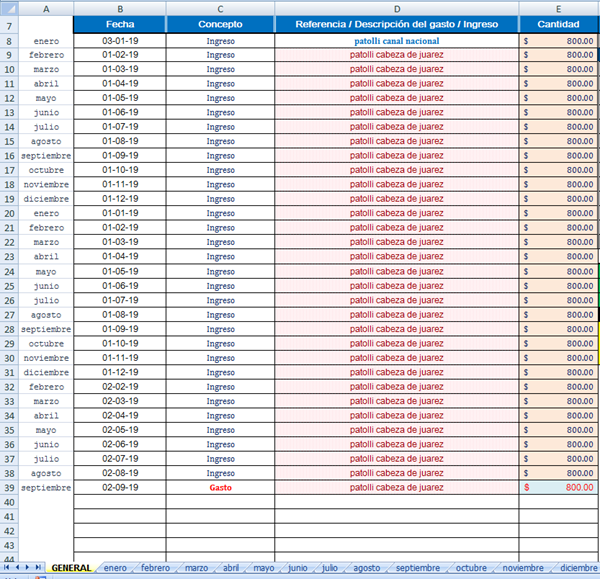600x579 pixels.
Task: Click last-sheet navigation arrow
Action: coord(40,568)
